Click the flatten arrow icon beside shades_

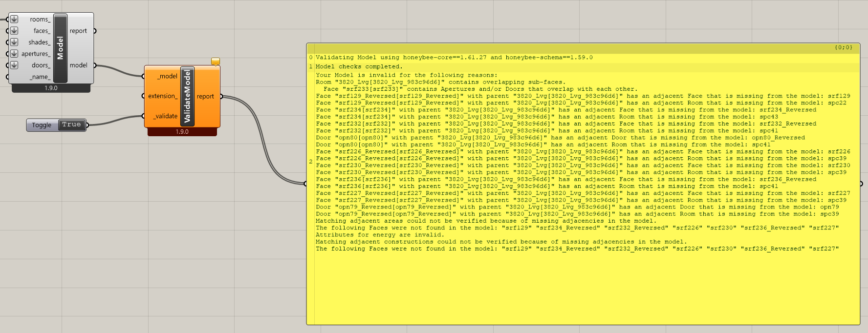pyautogui.click(x=14, y=42)
